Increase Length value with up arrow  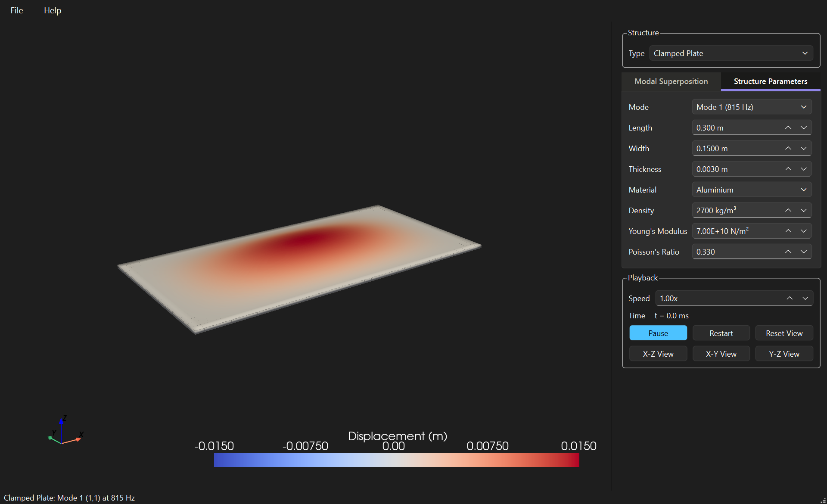tap(788, 128)
